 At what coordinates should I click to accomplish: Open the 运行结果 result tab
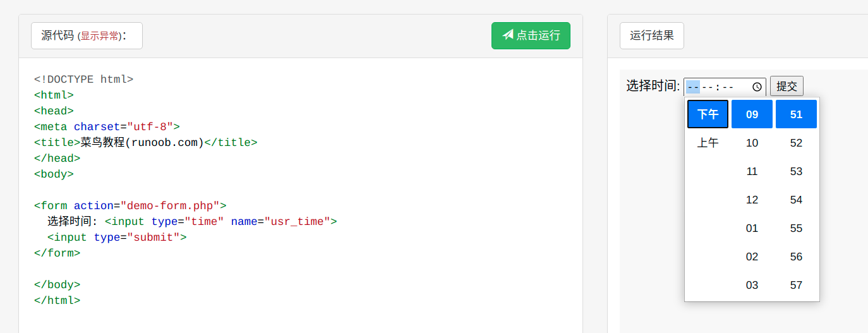[x=652, y=35]
